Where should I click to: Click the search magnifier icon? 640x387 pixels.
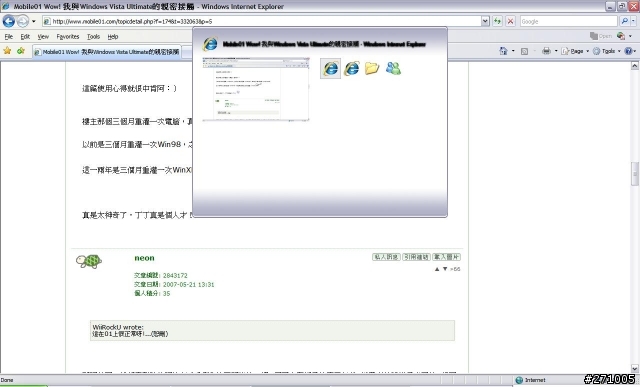(x=624, y=21)
